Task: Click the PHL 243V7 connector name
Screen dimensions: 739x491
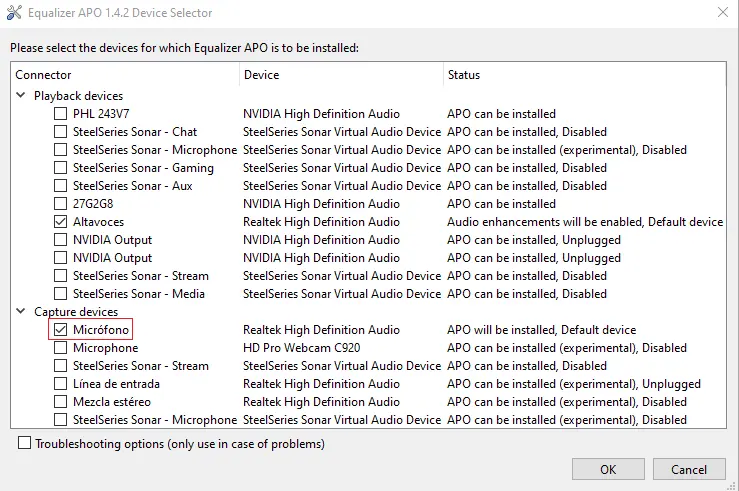Action: [101, 114]
